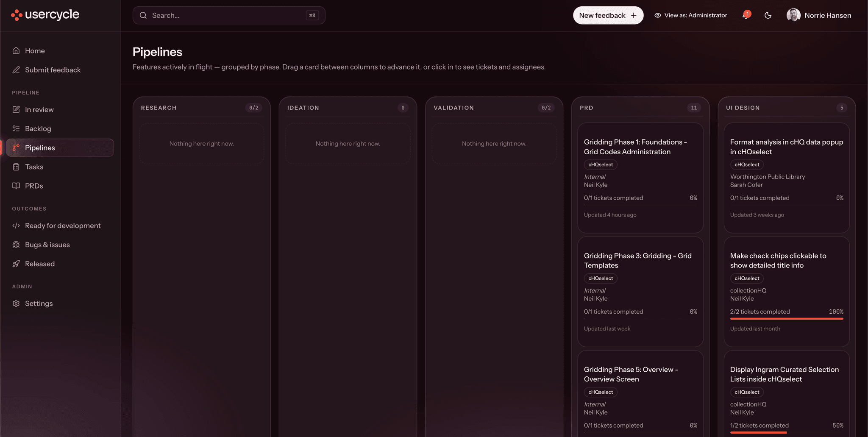Click the Submit feedback pencil icon

coord(16,70)
